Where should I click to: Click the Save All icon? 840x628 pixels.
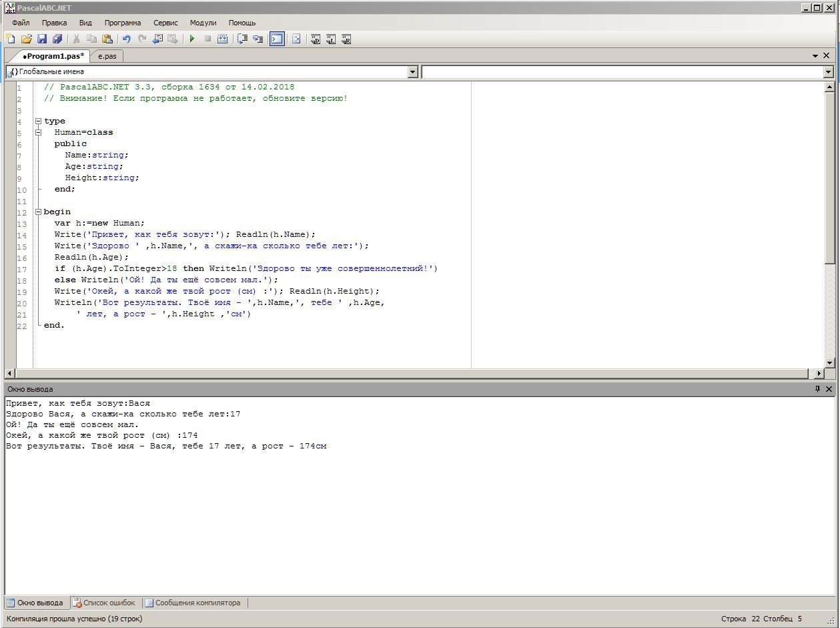tap(57, 39)
